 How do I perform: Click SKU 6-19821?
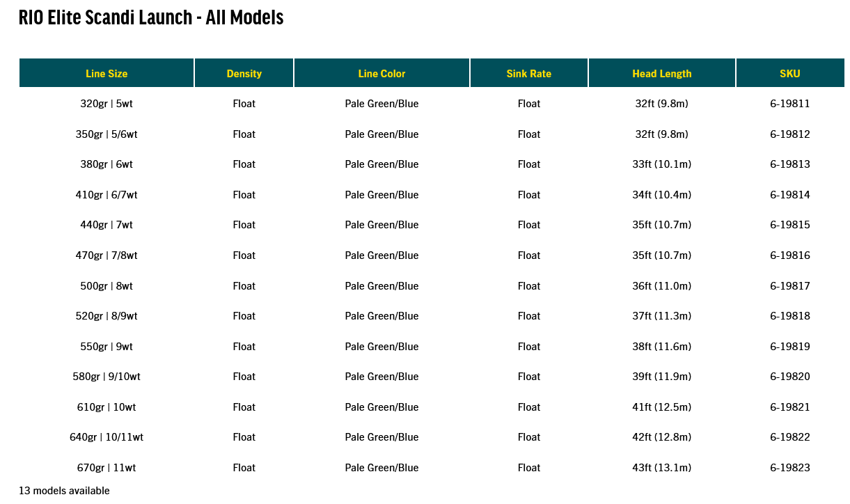[x=790, y=407]
